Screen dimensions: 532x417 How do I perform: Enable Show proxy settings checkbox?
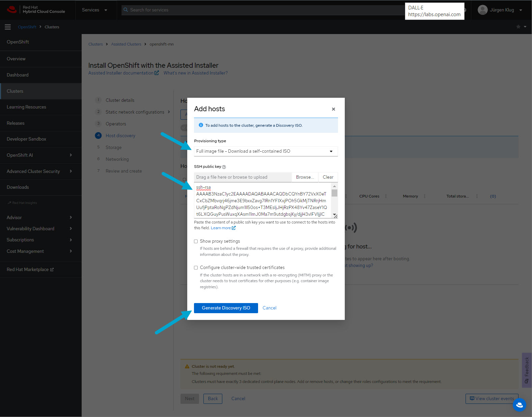point(196,241)
